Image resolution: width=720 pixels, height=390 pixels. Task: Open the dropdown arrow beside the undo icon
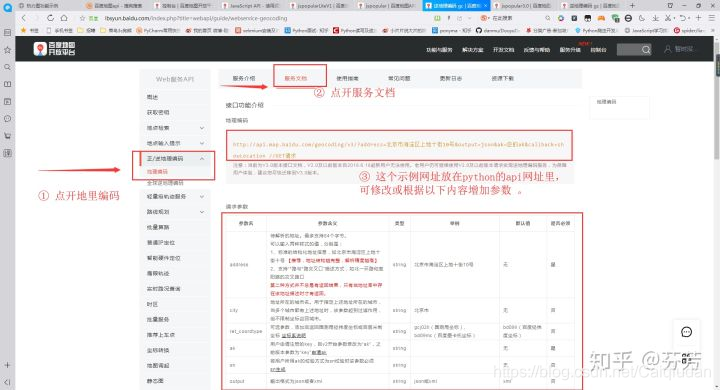(689, 18)
